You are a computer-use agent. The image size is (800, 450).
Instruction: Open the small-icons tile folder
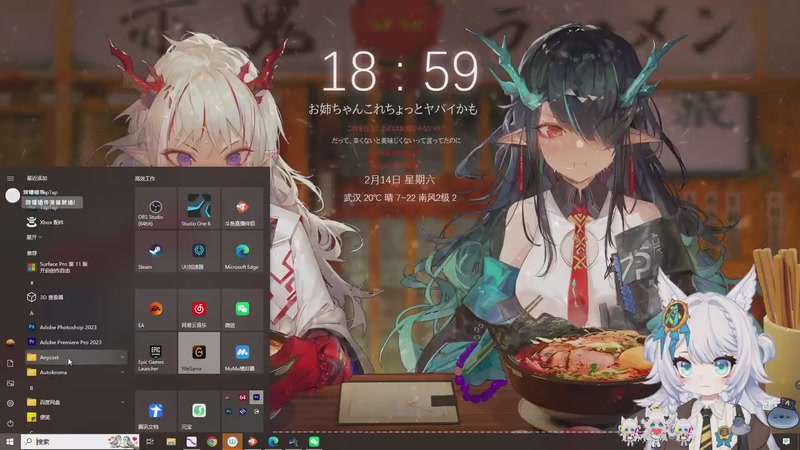pyautogui.click(x=242, y=411)
